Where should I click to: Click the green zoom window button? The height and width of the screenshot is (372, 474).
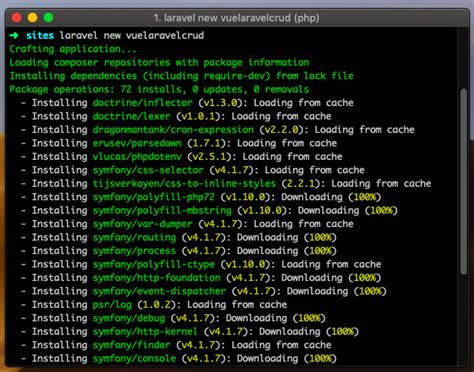48,18
